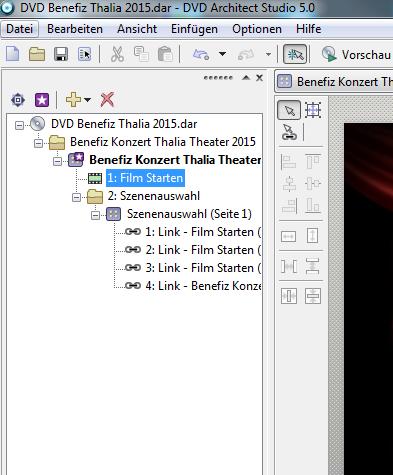The height and width of the screenshot is (475, 393).
Task: Collapse panel with the up arrow
Action: coord(246,78)
